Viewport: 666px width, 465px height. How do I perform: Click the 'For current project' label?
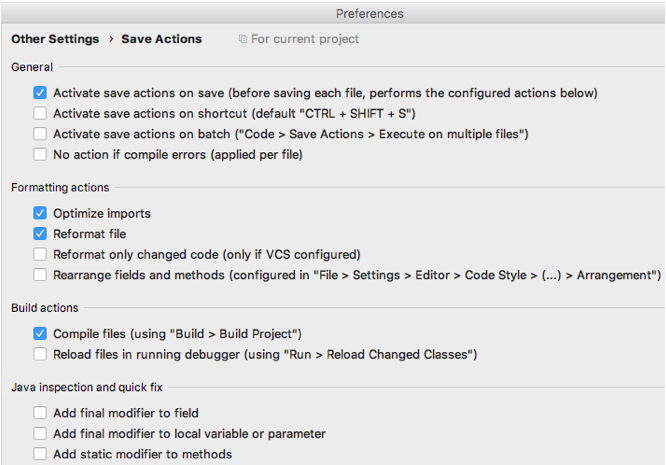(305, 39)
